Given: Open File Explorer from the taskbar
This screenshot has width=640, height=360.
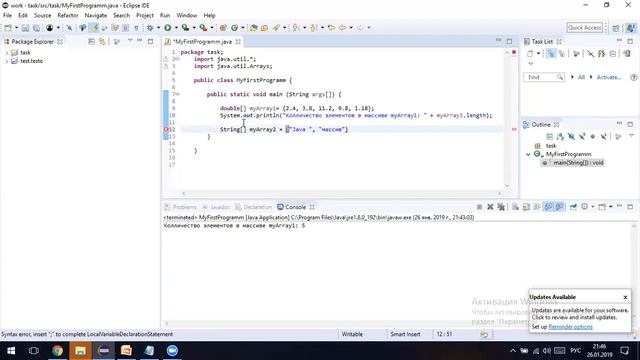Looking at the screenshot, I should [80, 351].
